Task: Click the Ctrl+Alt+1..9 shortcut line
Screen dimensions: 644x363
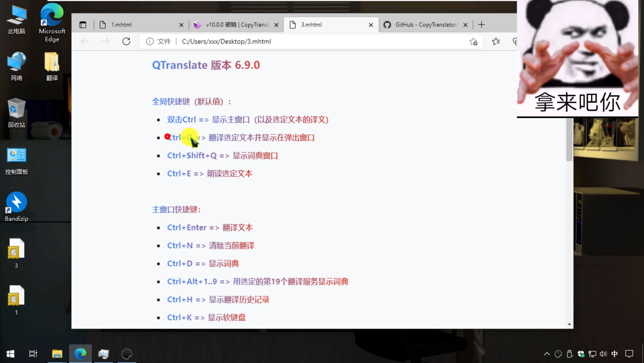Action: pos(258,282)
